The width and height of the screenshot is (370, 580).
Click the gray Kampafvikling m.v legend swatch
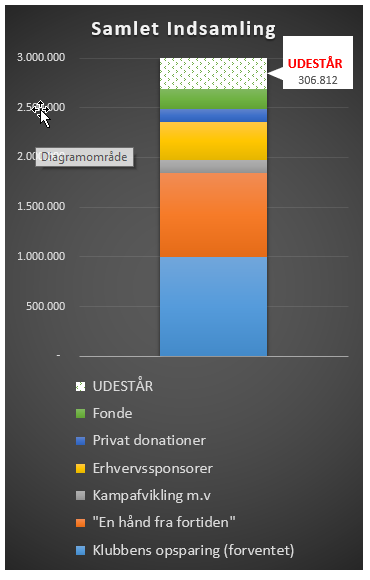tap(80, 496)
